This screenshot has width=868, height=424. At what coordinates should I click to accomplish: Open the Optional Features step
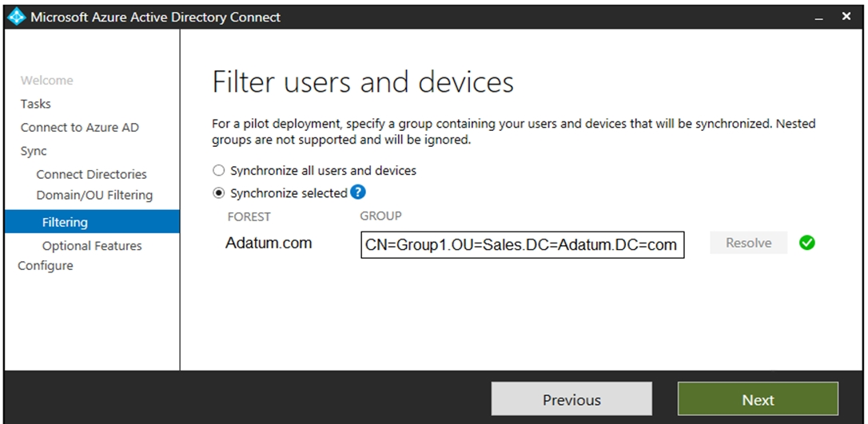pos(92,246)
